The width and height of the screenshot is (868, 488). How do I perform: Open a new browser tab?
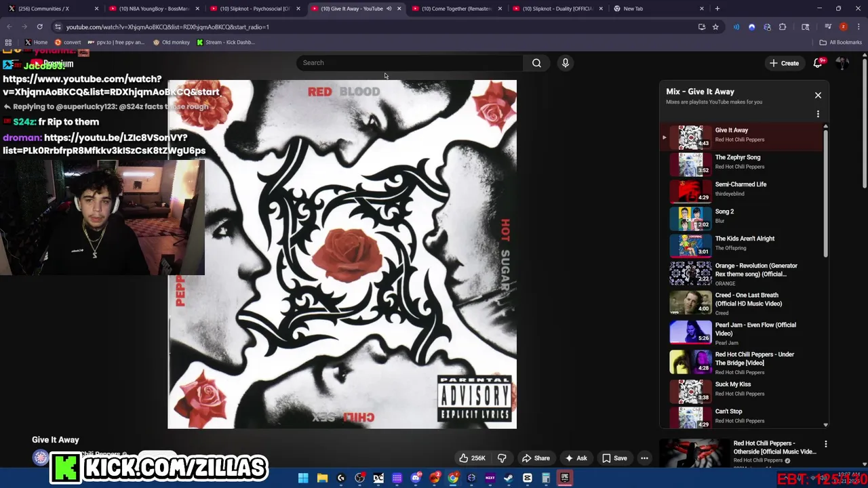[x=717, y=9]
